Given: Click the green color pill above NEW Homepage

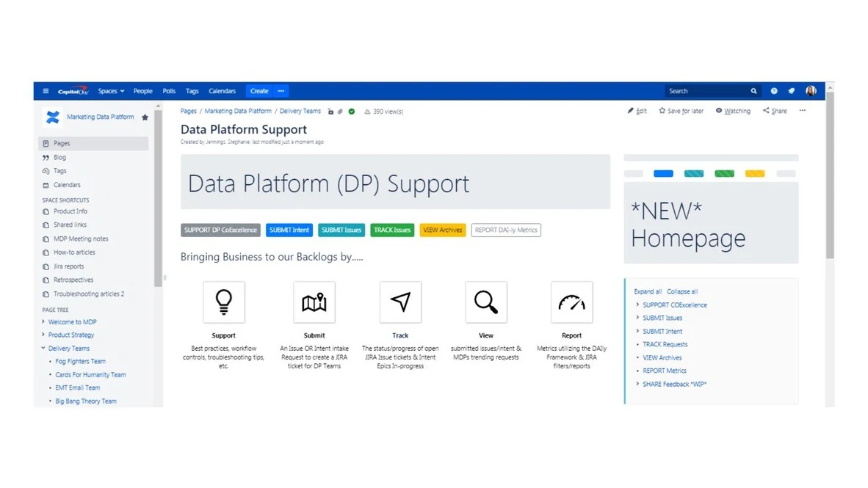Looking at the screenshot, I should 724,174.
